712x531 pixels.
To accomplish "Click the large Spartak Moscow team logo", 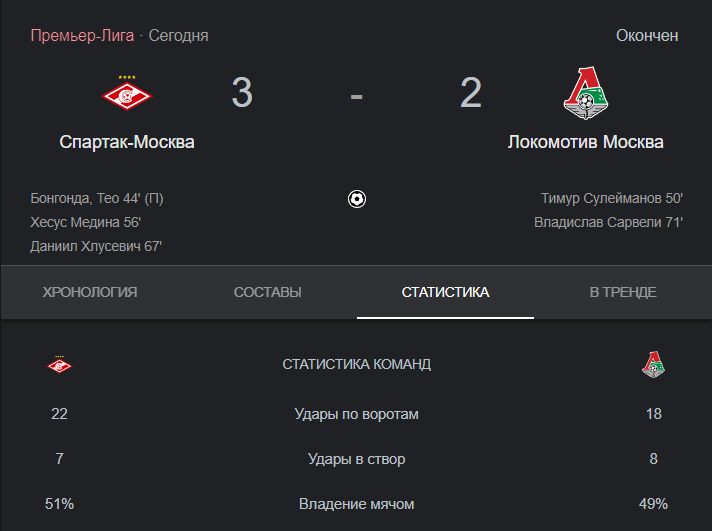I will 127,93.
